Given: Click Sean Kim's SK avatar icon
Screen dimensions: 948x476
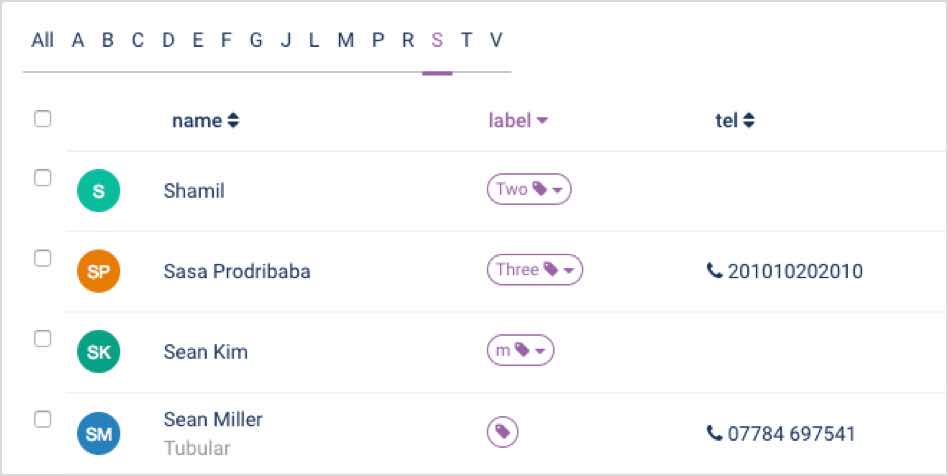Looking at the screenshot, I should [99, 351].
